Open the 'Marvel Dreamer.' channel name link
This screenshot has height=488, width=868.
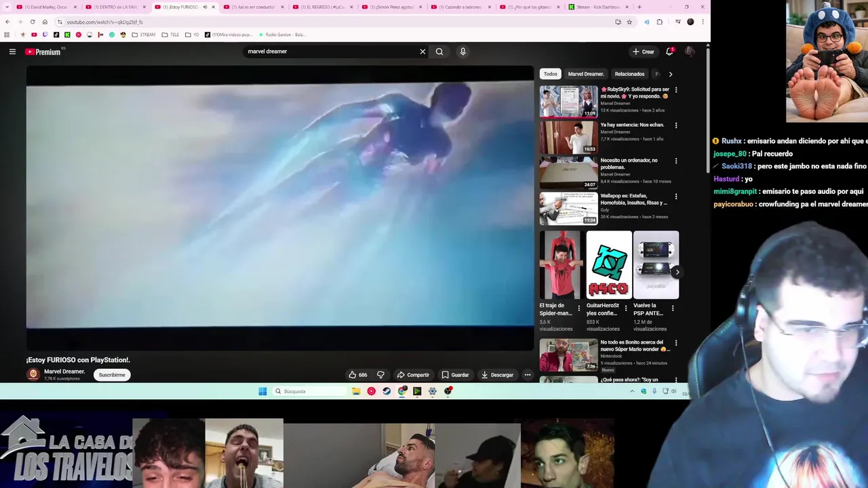pos(64,371)
